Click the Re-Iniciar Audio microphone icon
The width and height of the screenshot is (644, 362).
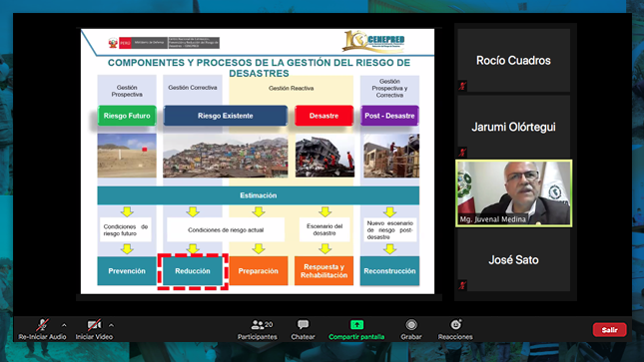[42, 325]
